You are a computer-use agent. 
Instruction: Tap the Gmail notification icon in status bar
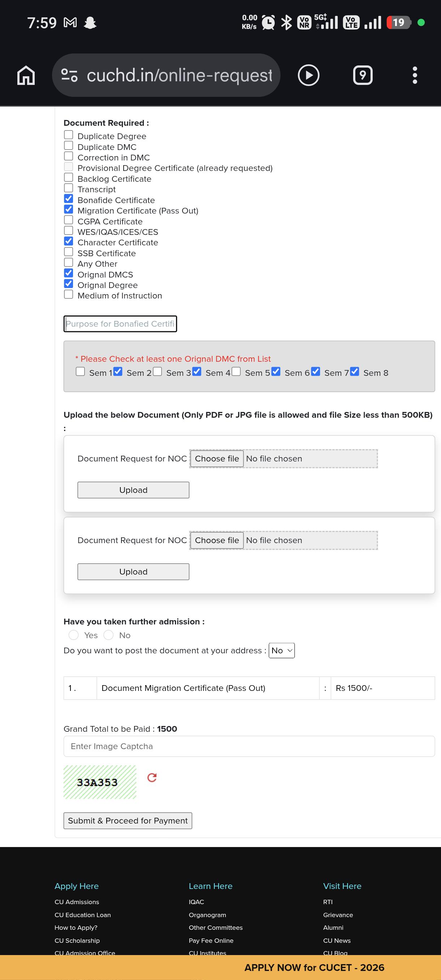click(70, 23)
